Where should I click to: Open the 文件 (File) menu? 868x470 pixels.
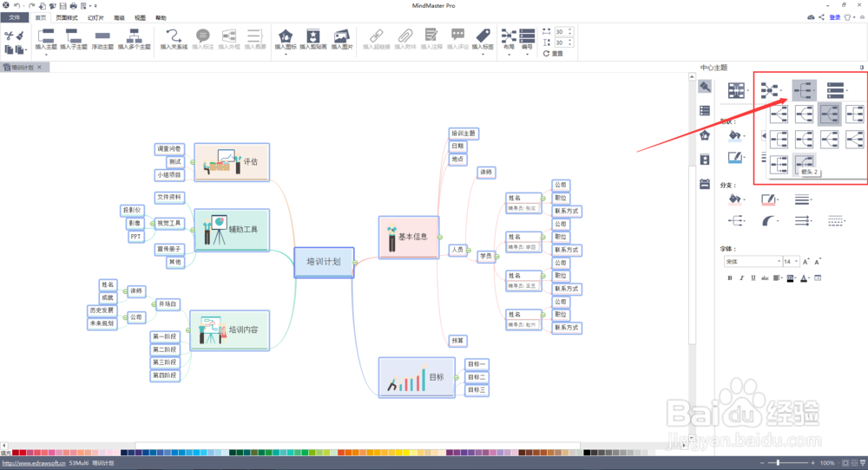coord(15,17)
